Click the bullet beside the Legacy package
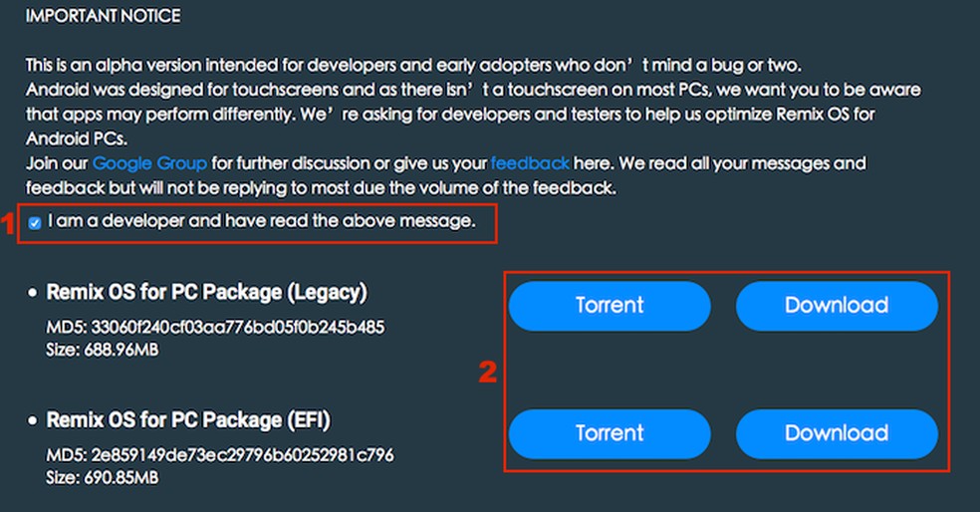980x512 pixels. click(x=33, y=294)
